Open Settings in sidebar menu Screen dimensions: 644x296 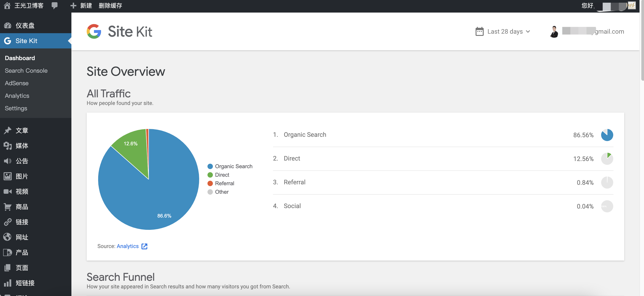[x=16, y=108]
